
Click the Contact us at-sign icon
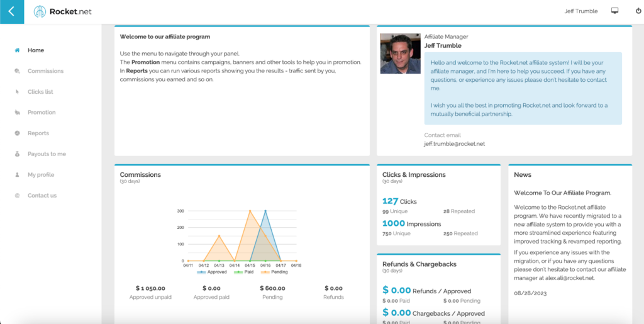pos(17,196)
